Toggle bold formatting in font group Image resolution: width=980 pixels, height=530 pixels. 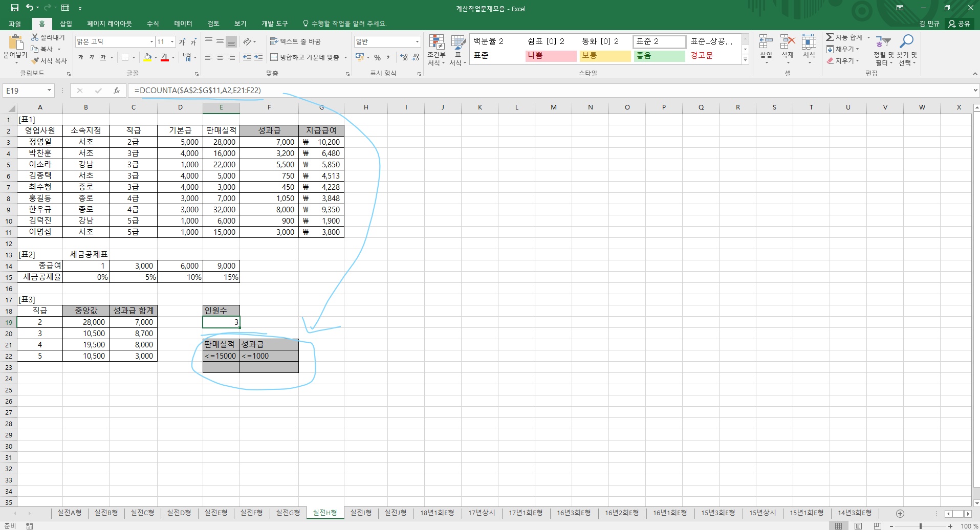(80, 57)
